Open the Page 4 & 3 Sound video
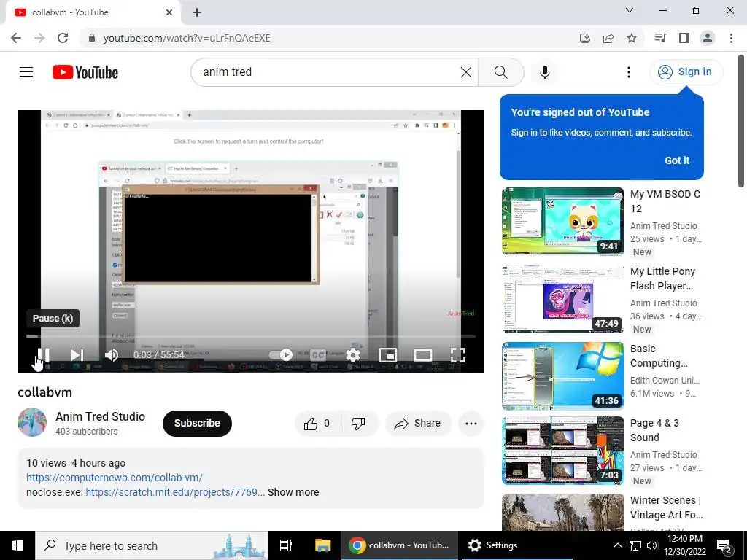The width and height of the screenshot is (747, 560). tap(563, 451)
